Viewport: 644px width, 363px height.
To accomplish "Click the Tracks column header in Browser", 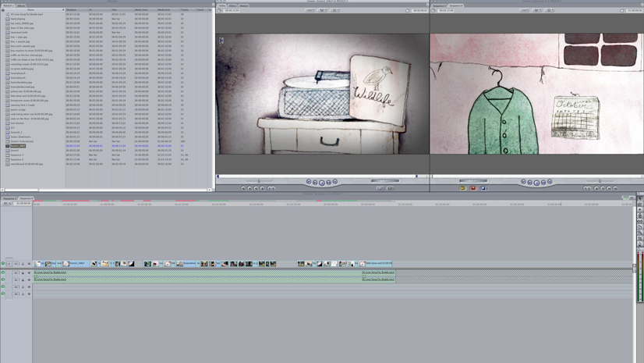I will click(x=187, y=9).
